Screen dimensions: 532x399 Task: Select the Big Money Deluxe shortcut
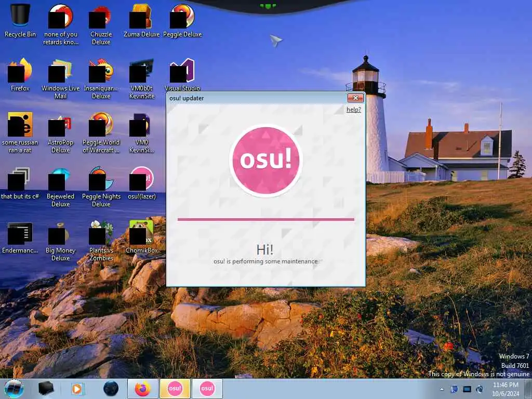point(60,241)
